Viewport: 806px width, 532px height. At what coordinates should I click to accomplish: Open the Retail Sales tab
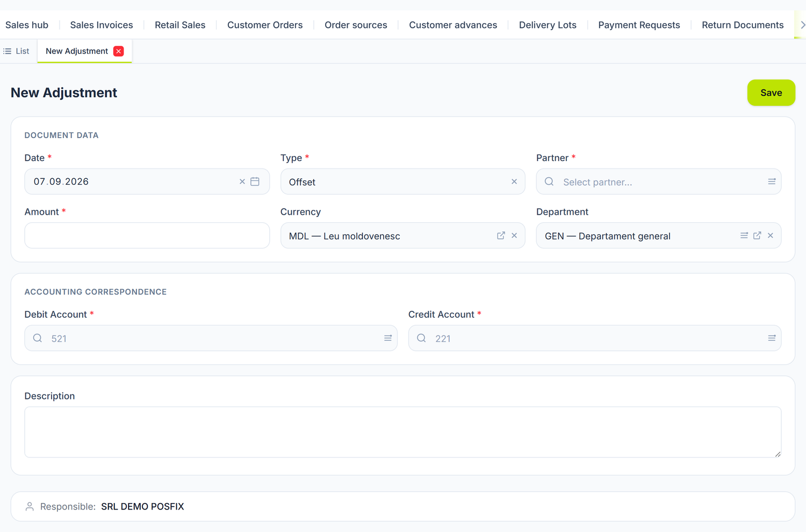(180, 25)
